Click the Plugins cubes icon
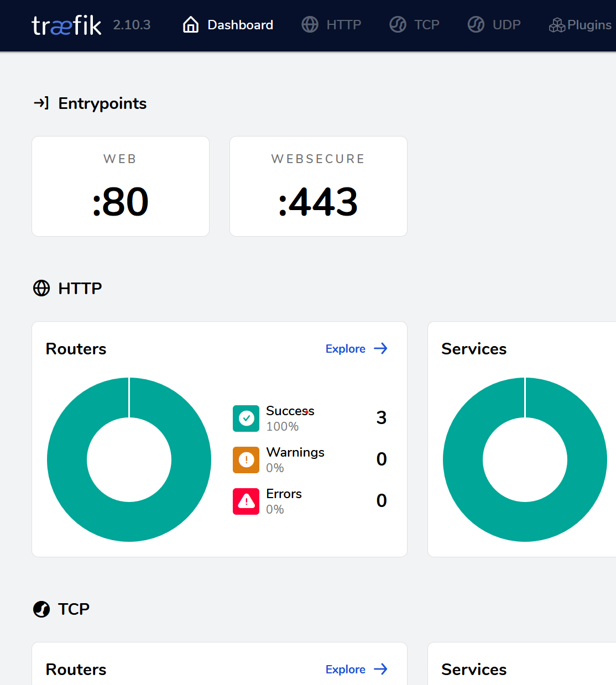Screen dimensions: 616x685 [557, 25]
